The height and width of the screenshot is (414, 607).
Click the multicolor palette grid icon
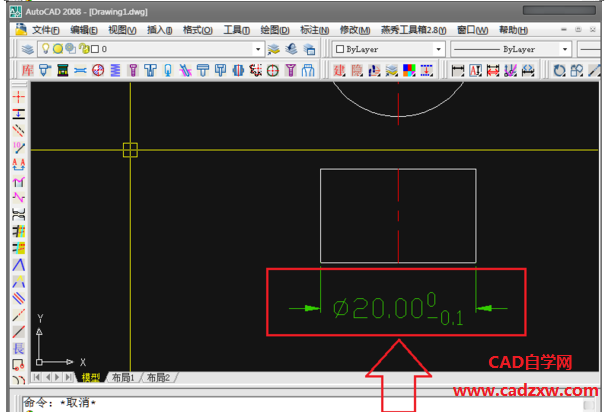pyautogui.click(x=409, y=70)
